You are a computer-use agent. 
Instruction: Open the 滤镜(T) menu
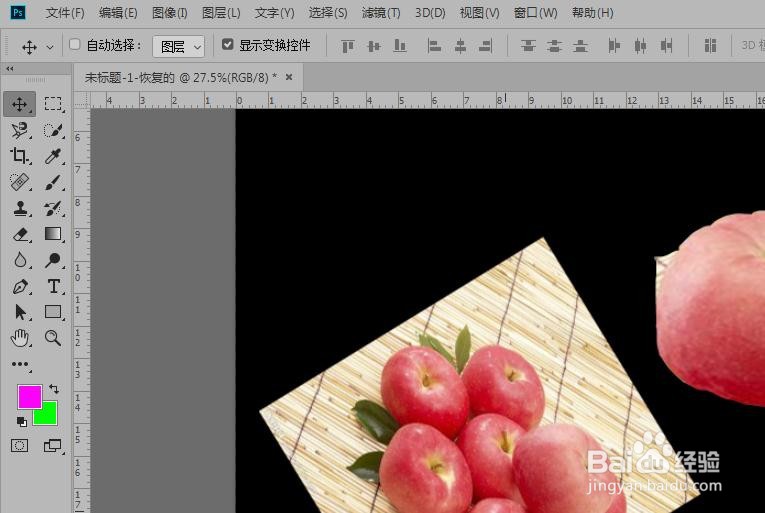pyautogui.click(x=381, y=13)
